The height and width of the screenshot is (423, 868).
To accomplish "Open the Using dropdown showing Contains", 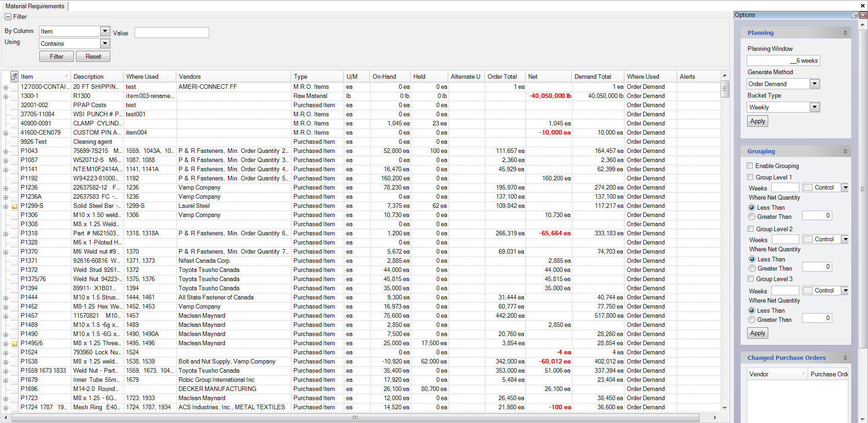I will click(x=105, y=43).
